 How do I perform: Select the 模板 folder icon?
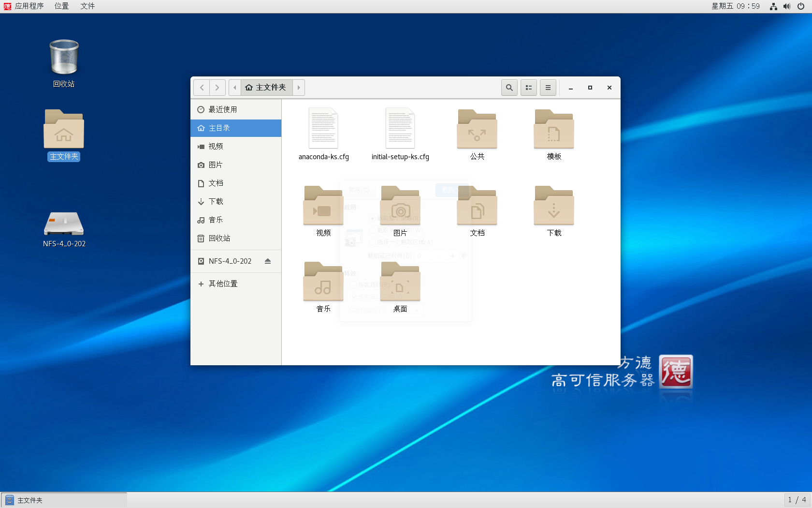click(x=554, y=129)
